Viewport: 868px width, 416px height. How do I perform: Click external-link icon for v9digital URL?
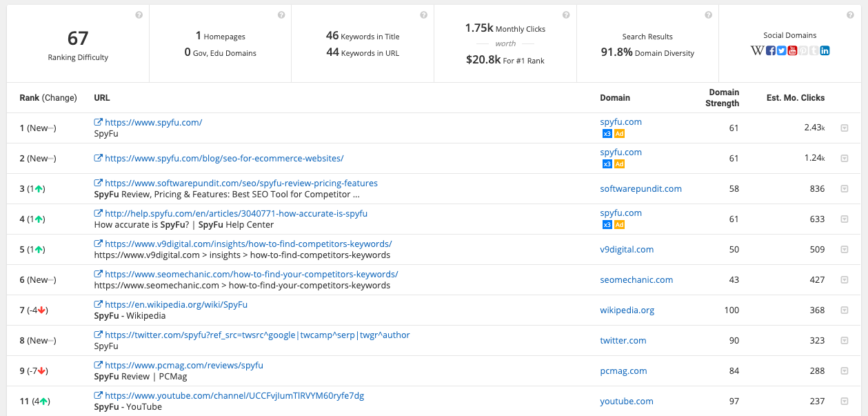[99, 244]
